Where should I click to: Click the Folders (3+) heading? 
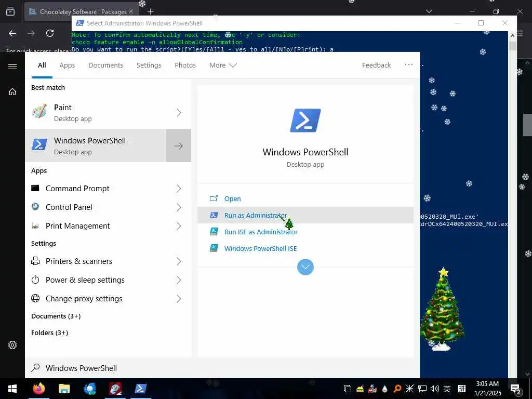49,332
